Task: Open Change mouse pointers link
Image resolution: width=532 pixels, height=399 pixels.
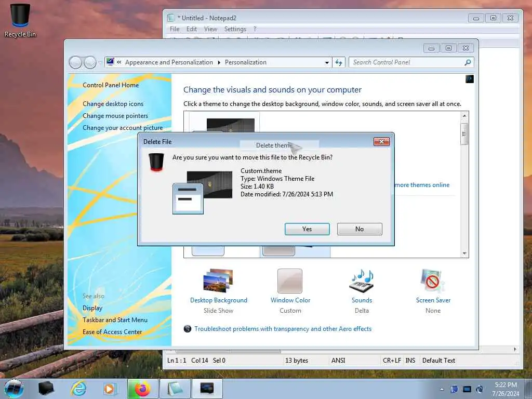Action: pos(115,116)
